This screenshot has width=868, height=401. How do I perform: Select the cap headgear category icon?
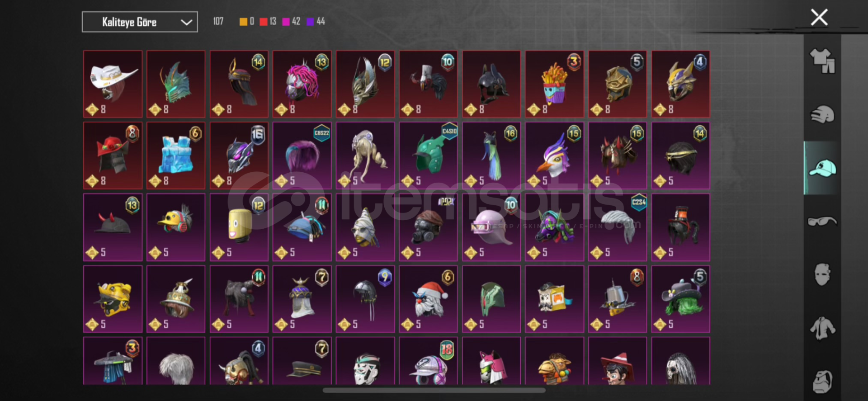pos(822,168)
